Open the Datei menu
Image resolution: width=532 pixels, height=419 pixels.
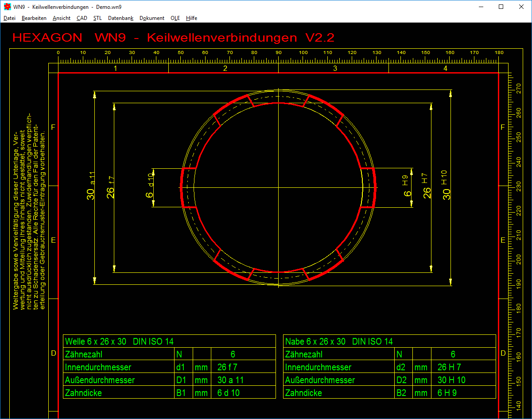tap(9, 18)
